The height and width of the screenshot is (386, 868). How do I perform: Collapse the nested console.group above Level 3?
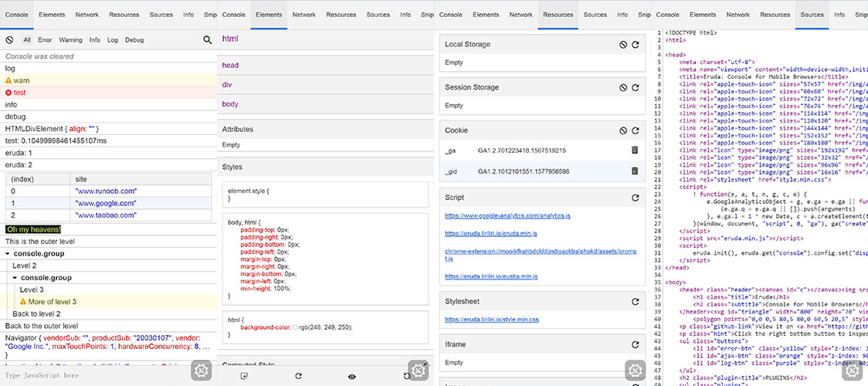click(15, 278)
